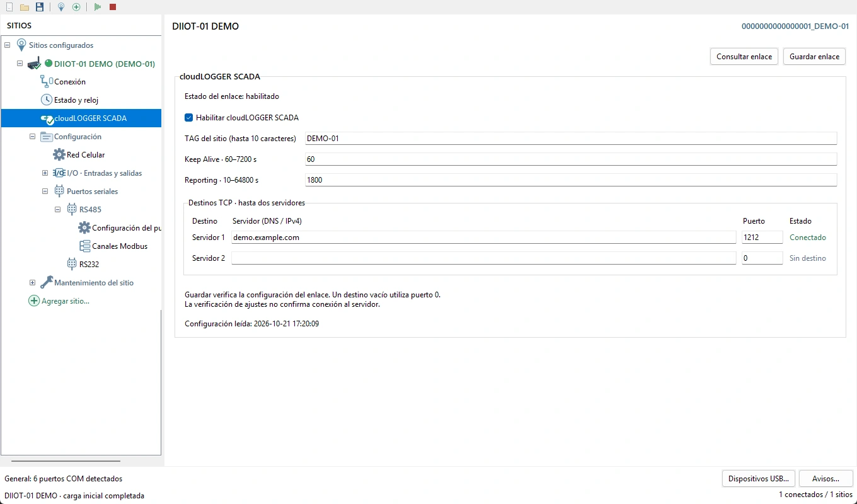Viewport: 857px width, 504px height.
Task: Click the plus circle icon at Agregar sitio
Action: pyautogui.click(x=34, y=301)
